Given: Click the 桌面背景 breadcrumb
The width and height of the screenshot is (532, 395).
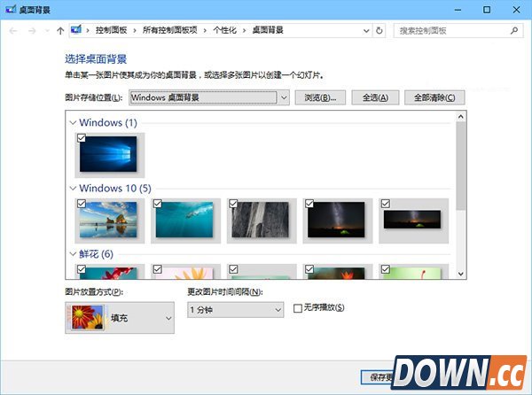Looking at the screenshot, I should click(268, 30).
